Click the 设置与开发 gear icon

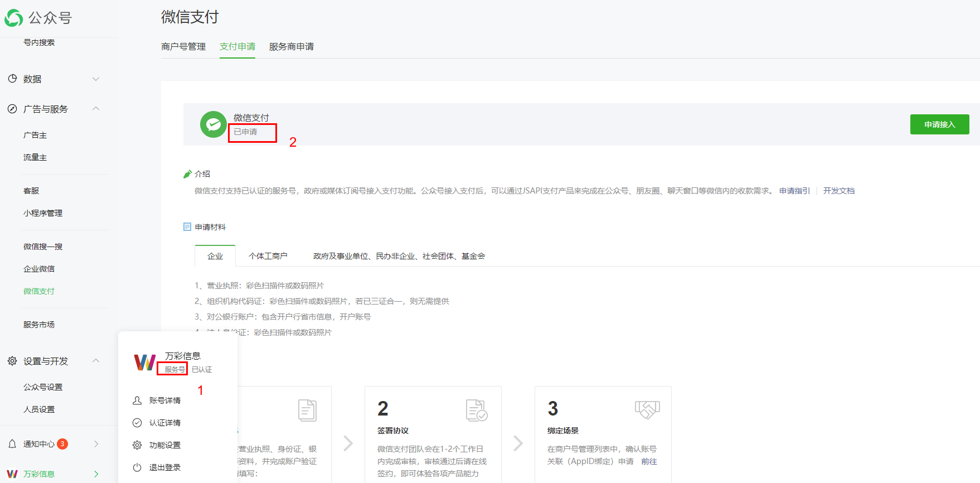pyautogui.click(x=12, y=361)
